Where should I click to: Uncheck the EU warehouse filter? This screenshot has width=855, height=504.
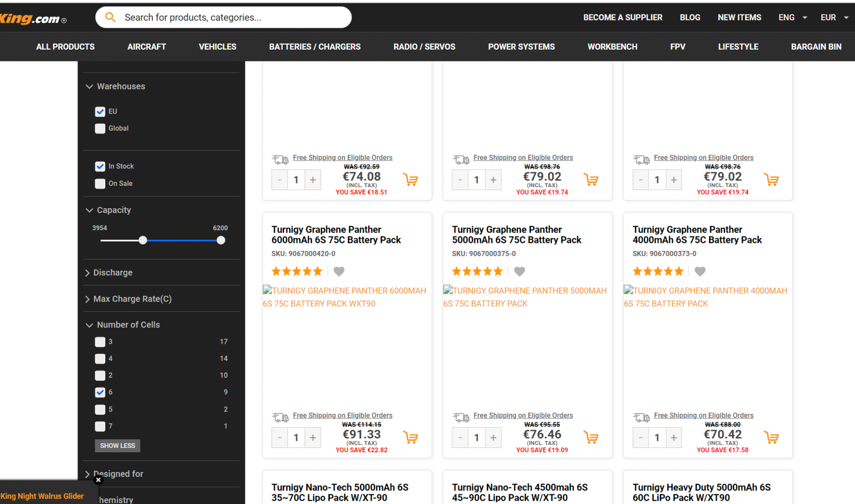(100, 112)
